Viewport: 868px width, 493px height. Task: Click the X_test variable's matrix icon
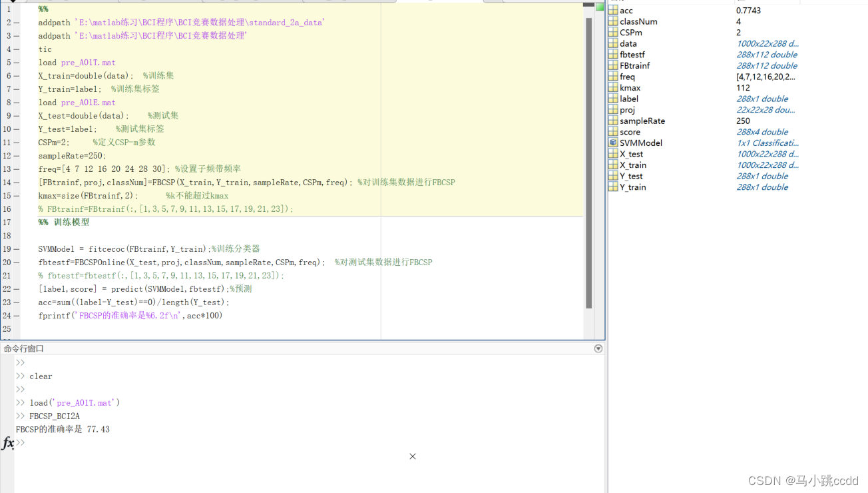613,154
